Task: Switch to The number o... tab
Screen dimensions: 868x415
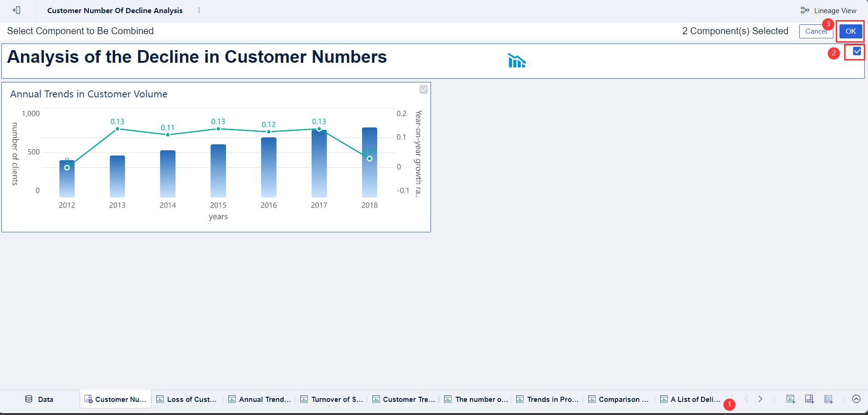Action: [476, 399]
